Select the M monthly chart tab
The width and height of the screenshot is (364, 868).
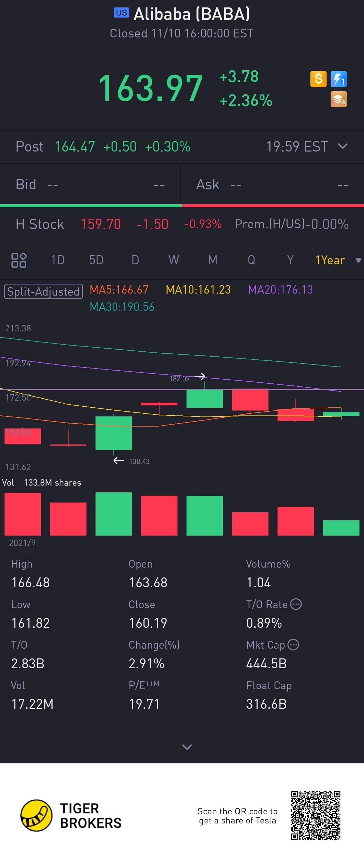213,260
